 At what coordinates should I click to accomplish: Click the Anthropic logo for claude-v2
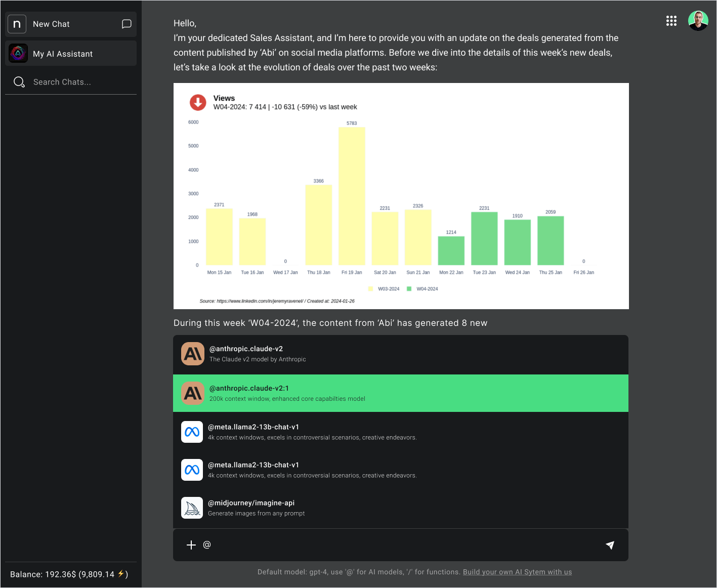click(193, 354)
